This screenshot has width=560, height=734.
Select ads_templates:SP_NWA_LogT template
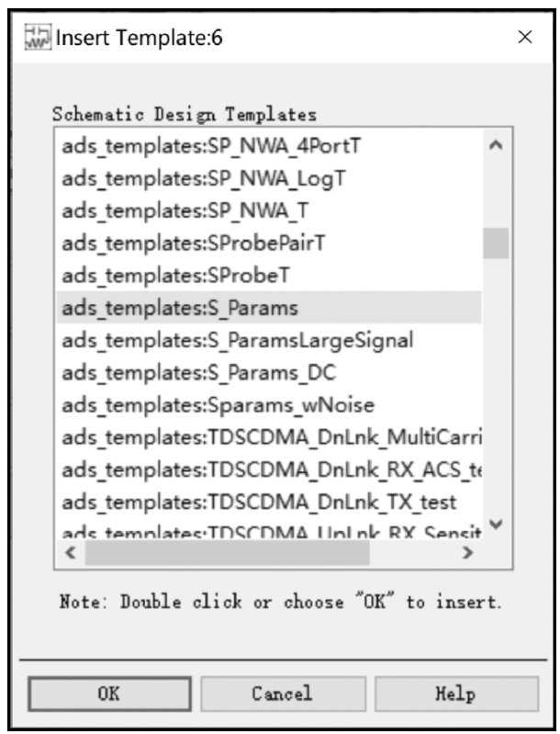click(x=269, y=178)
